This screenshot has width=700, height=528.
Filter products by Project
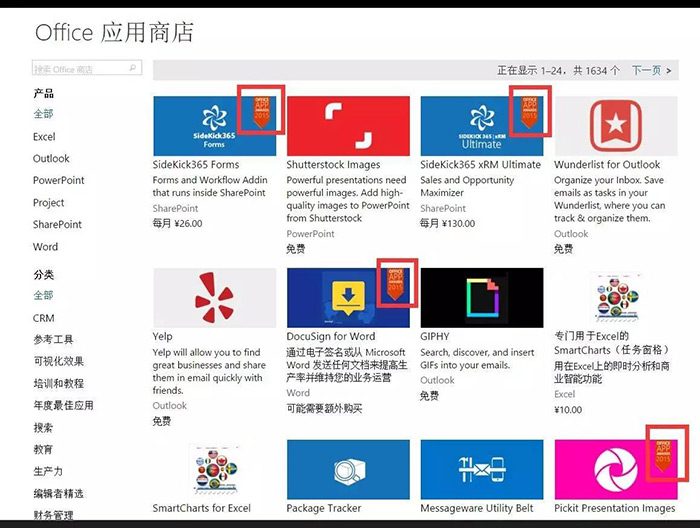pos(48,203)
